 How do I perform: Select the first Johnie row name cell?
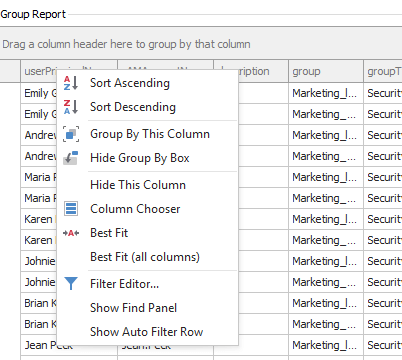point(39,261)
